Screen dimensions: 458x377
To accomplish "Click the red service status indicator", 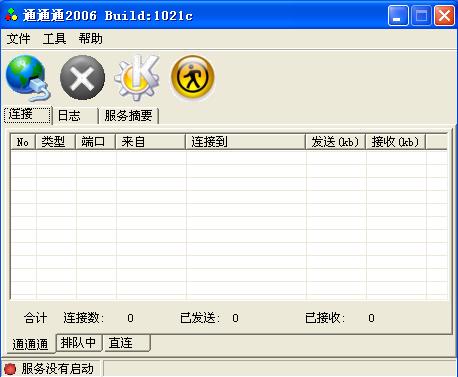I will coord(10,369).
